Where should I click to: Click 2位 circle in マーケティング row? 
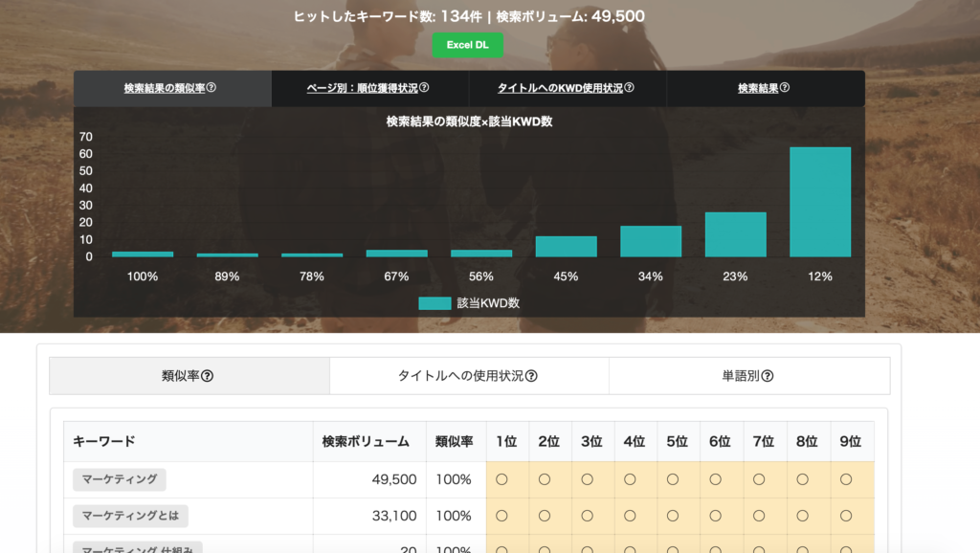coord(545,479)
